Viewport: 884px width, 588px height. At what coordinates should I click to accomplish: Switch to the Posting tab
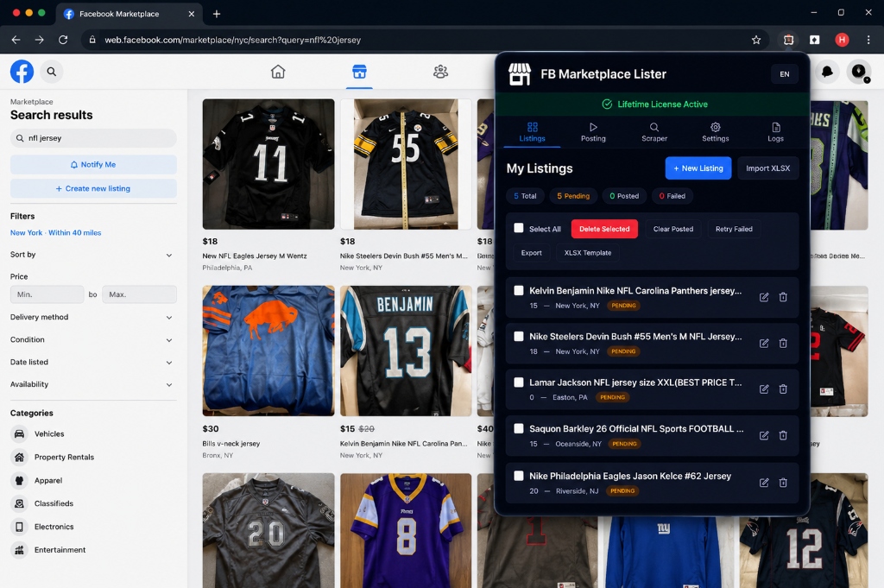[593, 132]
